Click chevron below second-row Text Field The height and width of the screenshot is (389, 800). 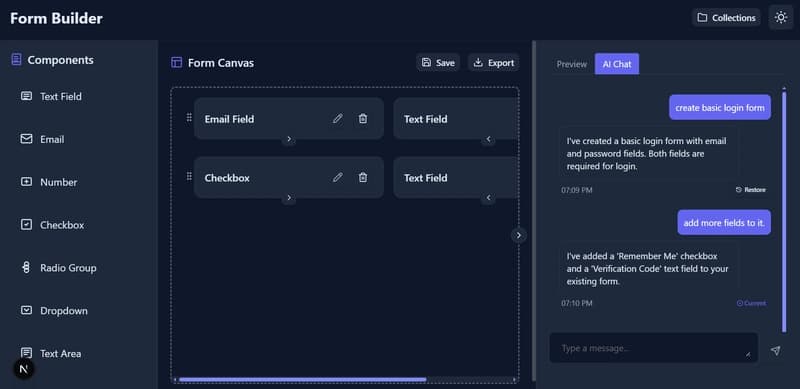[488, 198]
